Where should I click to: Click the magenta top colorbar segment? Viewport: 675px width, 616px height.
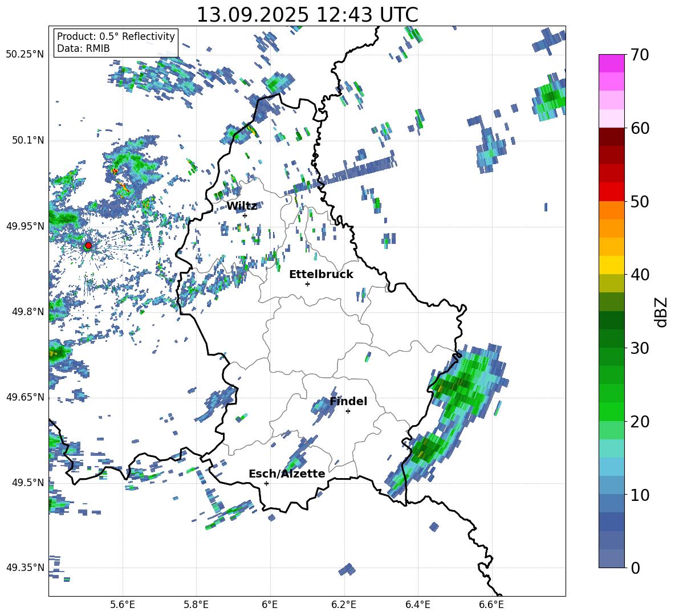[611, 63]
